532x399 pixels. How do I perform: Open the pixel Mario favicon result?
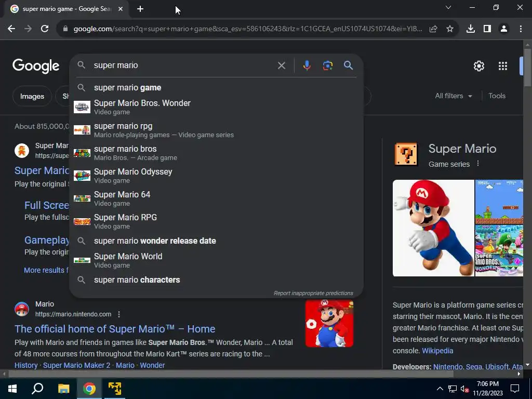coord(22,151)
